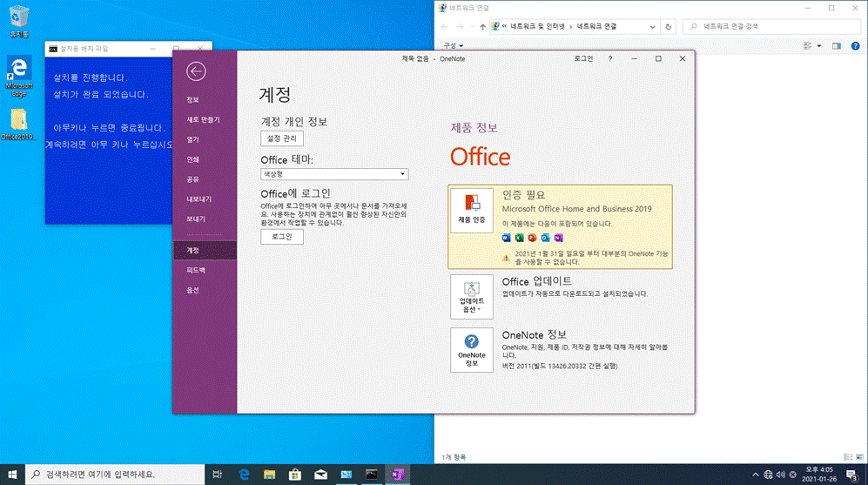Viewport: 868px width, 485px height.
Task: Go back using the OneNote backstage arrow
Action: [x=196, y=71]
